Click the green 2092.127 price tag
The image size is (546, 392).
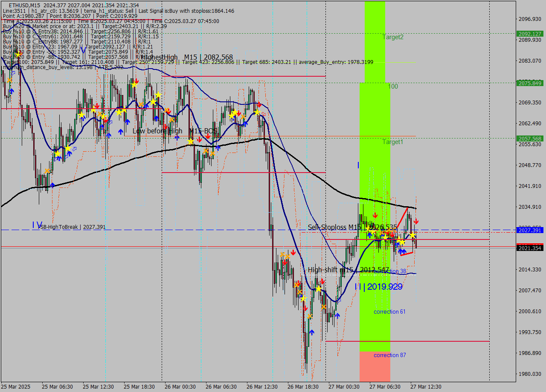click(529, 34)
